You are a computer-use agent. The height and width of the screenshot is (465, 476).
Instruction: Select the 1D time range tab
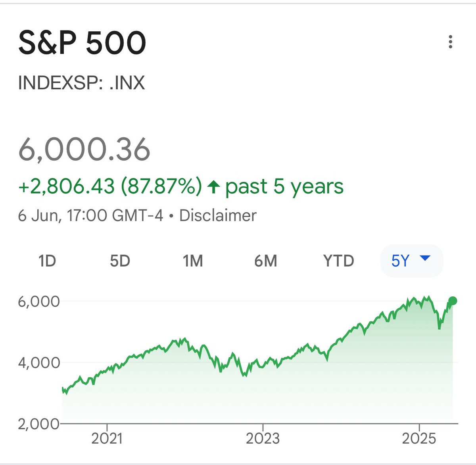pos(47,261)
